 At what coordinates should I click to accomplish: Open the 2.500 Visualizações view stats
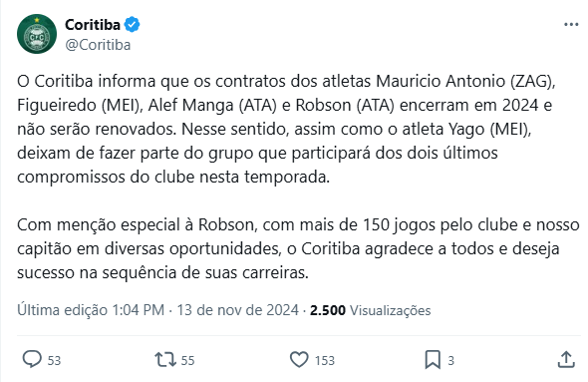coord(370,310)
